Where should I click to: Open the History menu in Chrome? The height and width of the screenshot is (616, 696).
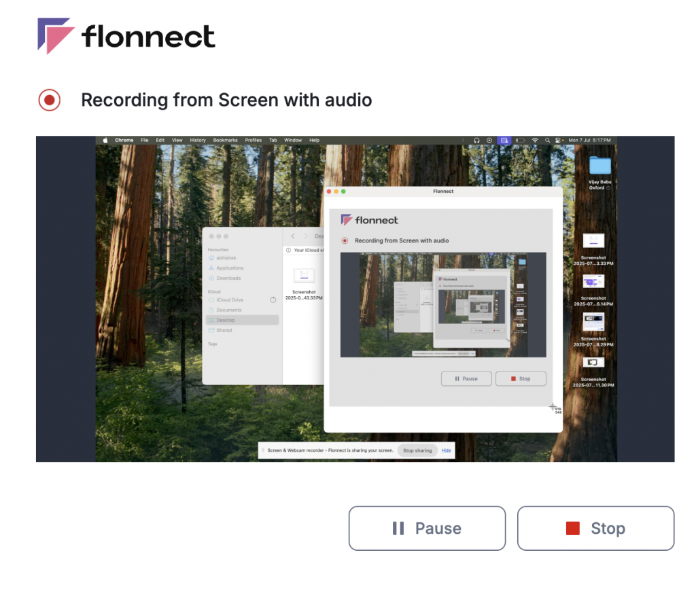pyautogui.click(x=198, y=140)
